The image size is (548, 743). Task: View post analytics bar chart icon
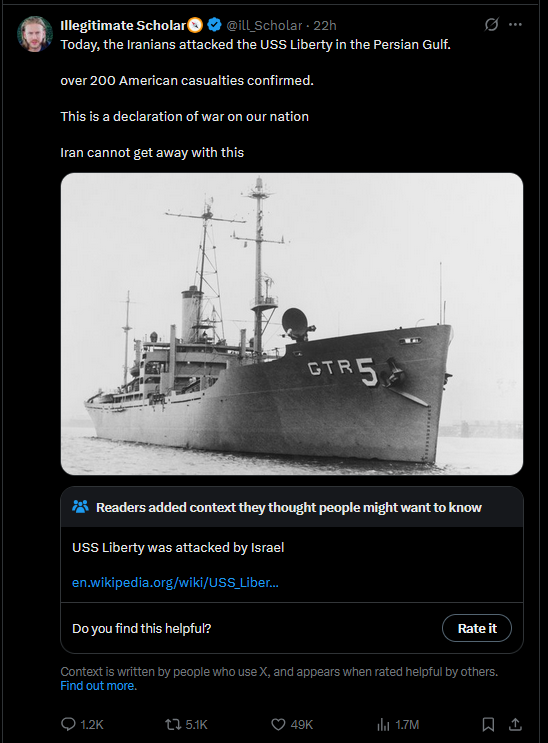tap(383, 724)
